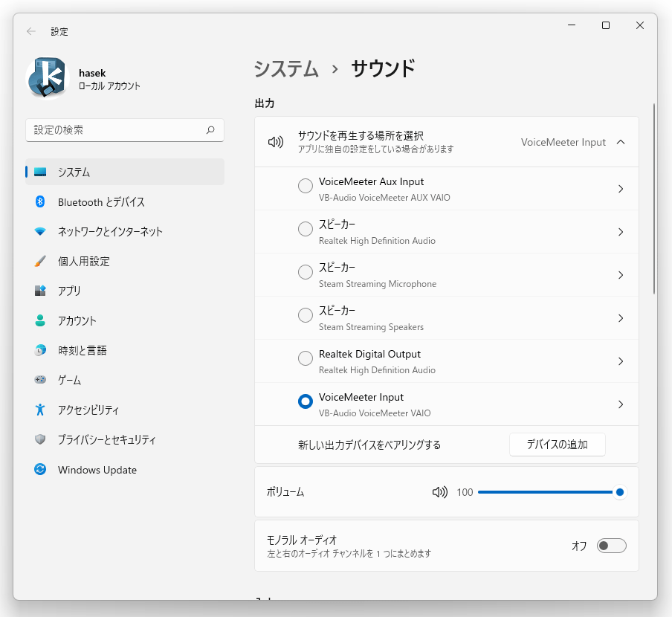Open 個人用設定 in the sidebar
Image resolution: width=672 pixels, height=617 pixels.
tap(125, 262)
